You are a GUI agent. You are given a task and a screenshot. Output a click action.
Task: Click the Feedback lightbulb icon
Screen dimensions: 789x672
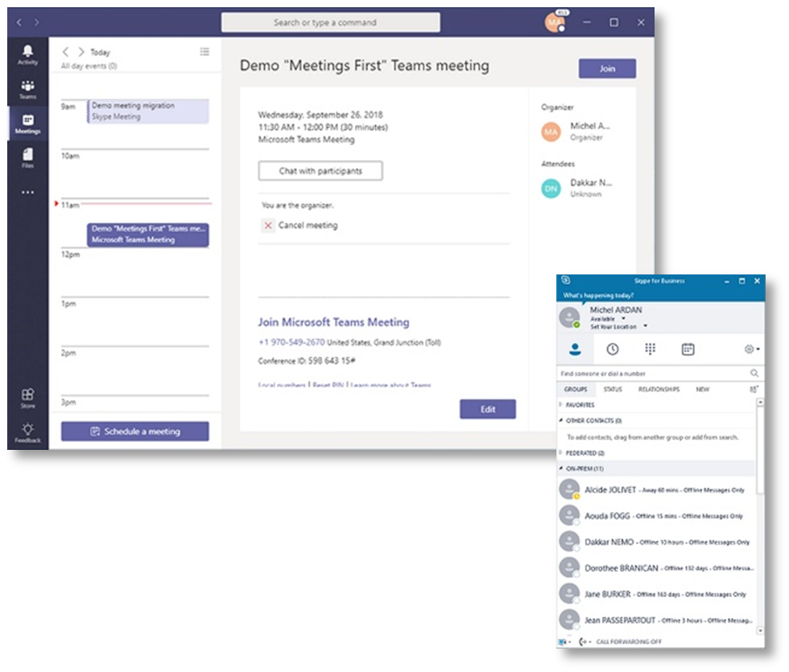pyautogui.click(x=27, y=432)
